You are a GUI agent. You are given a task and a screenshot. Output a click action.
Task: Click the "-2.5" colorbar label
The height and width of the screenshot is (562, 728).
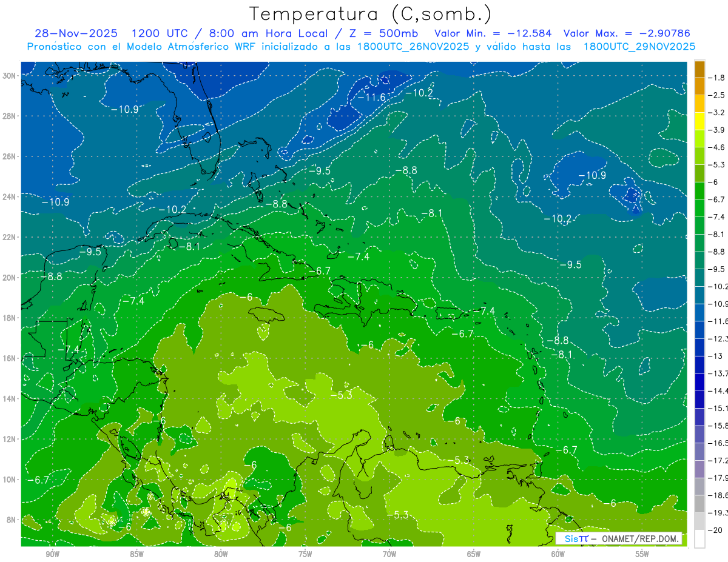tap(716, 95)
